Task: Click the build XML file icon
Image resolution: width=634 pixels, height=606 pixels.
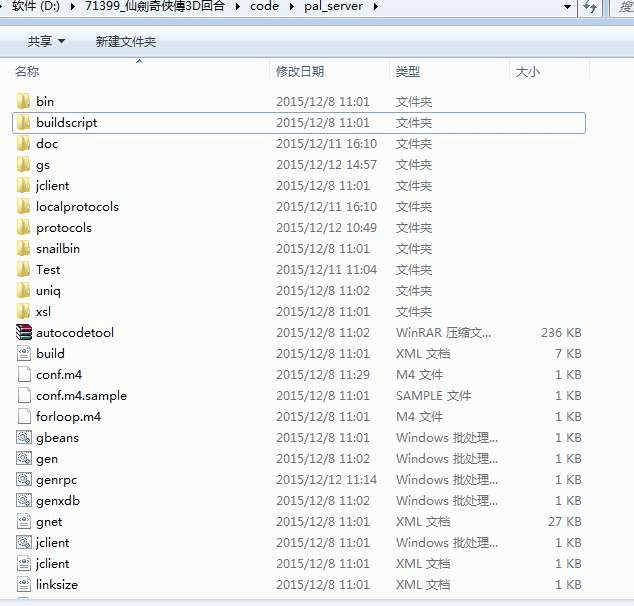Action: 24,353
